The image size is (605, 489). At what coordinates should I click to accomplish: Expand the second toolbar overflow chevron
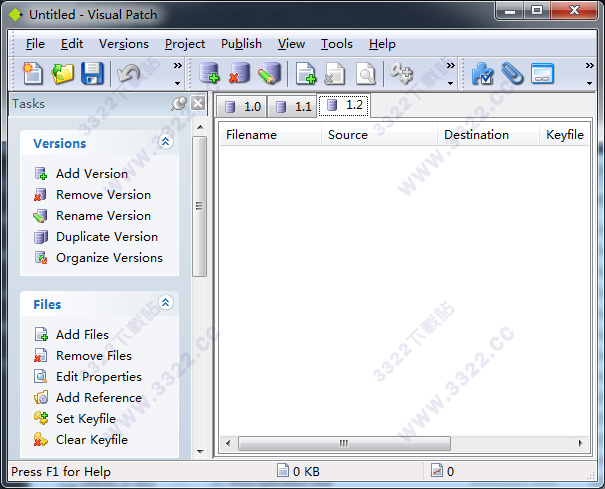point(451,66)
